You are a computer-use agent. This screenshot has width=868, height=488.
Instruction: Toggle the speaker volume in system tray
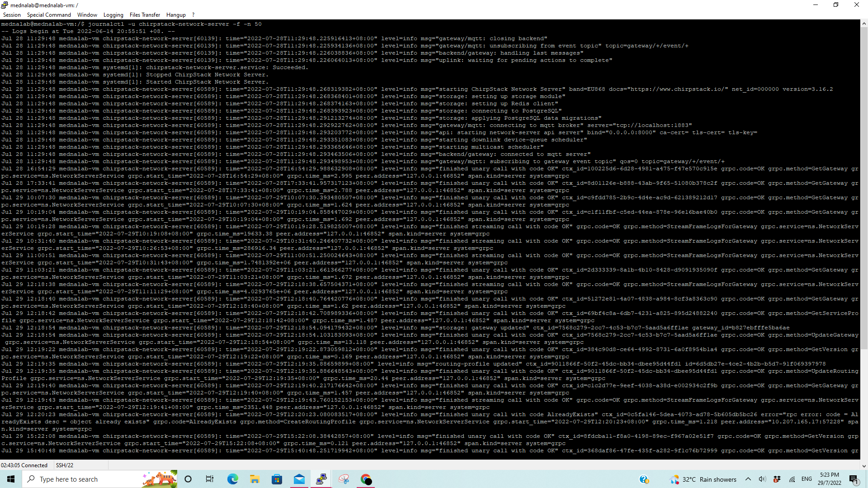pos(763,479)
